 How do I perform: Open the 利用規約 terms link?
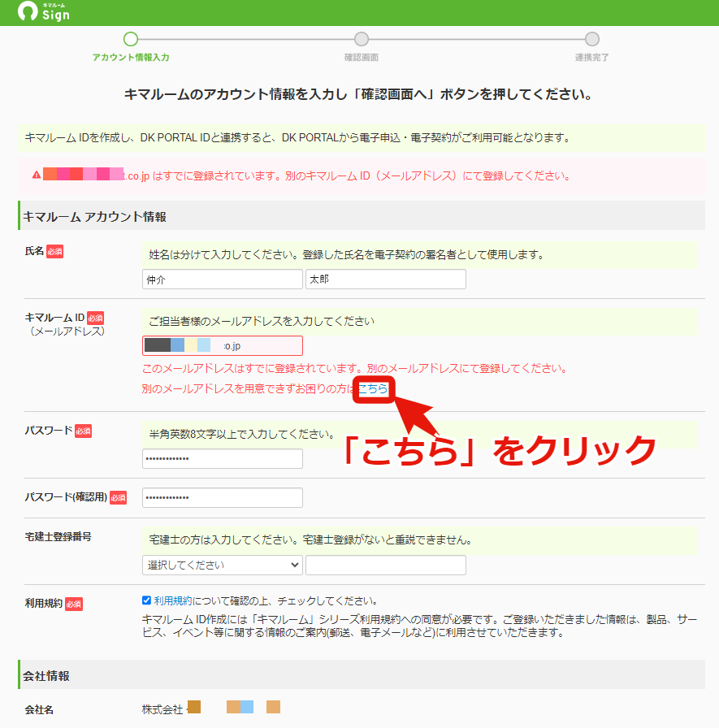tap(173, 600)
